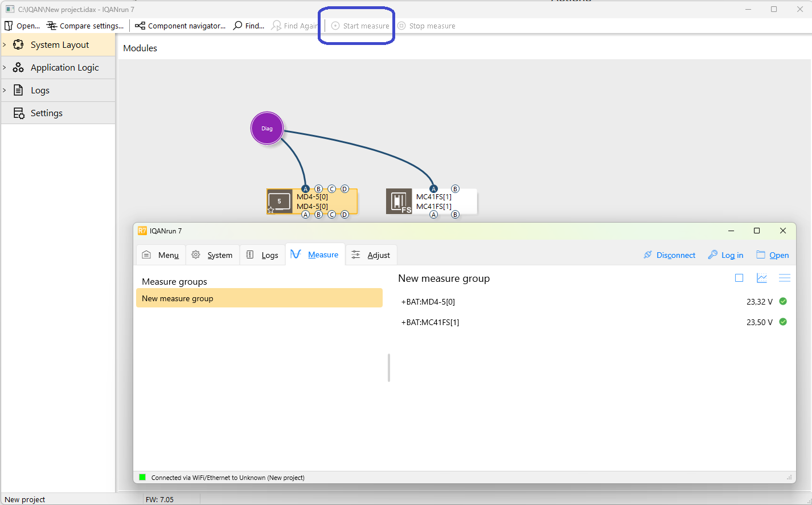Open the Menu tab in IQANrun
This screenshot has width=812, height=505.
pos(161,255)
